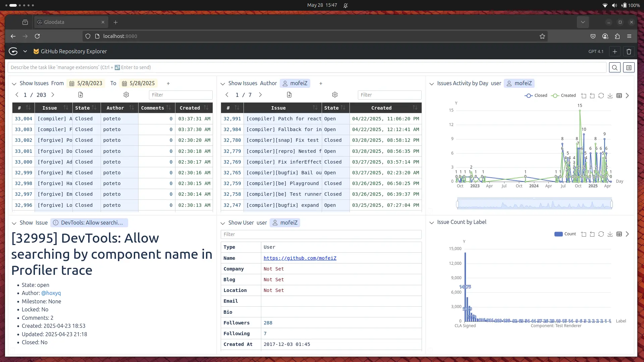Viewport: 644px width, 362px height.
Task: Switch activity chart to table view
Action: pos(619,96)
